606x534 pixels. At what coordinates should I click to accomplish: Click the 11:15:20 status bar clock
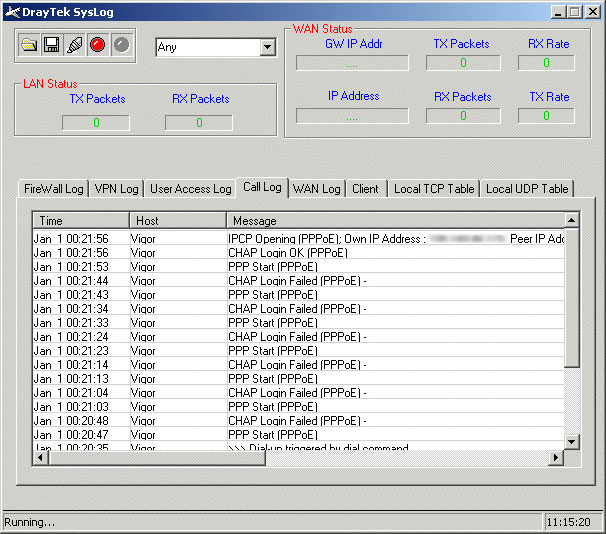569,522
